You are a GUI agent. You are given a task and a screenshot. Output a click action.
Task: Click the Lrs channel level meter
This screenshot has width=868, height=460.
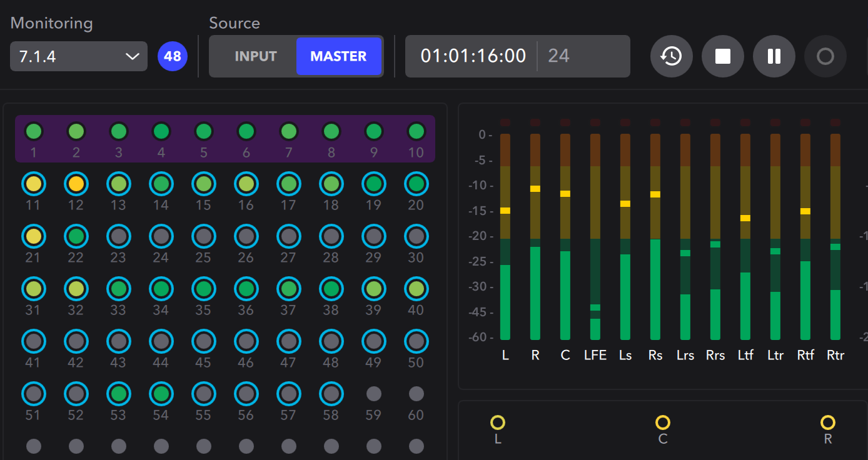coord(685,236)
